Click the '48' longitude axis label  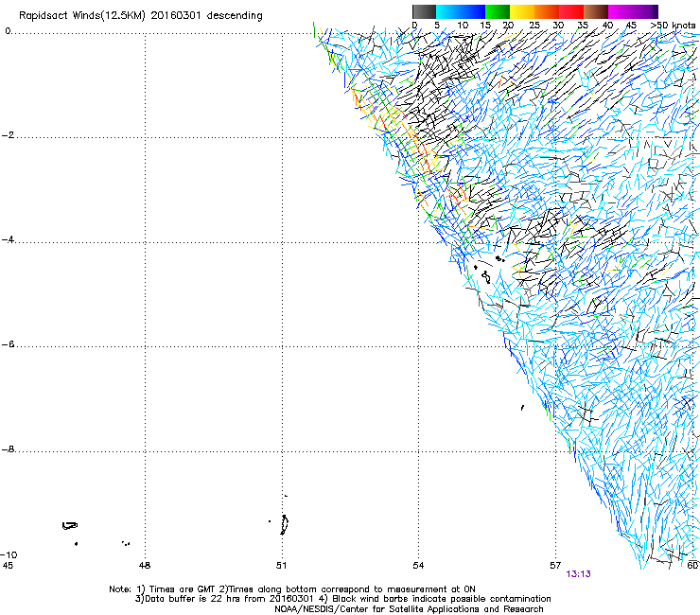point(145,566)
